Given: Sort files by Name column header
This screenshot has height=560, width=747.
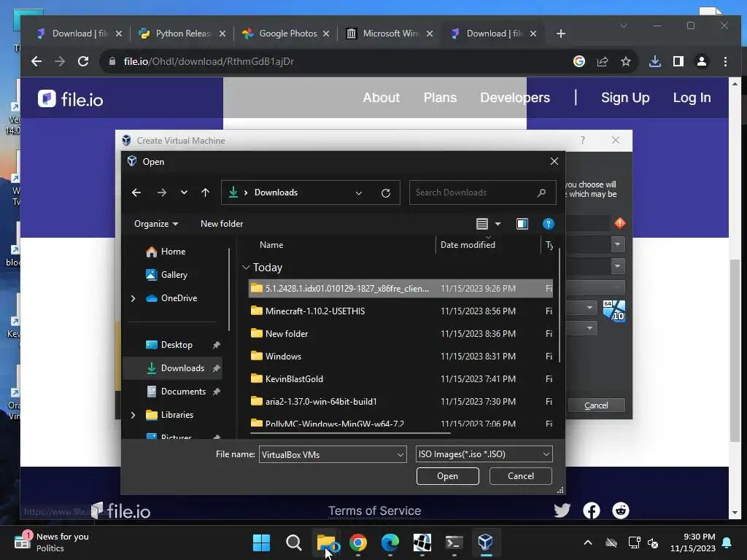Looking at the screenshot, I should [x=271, y=245].
